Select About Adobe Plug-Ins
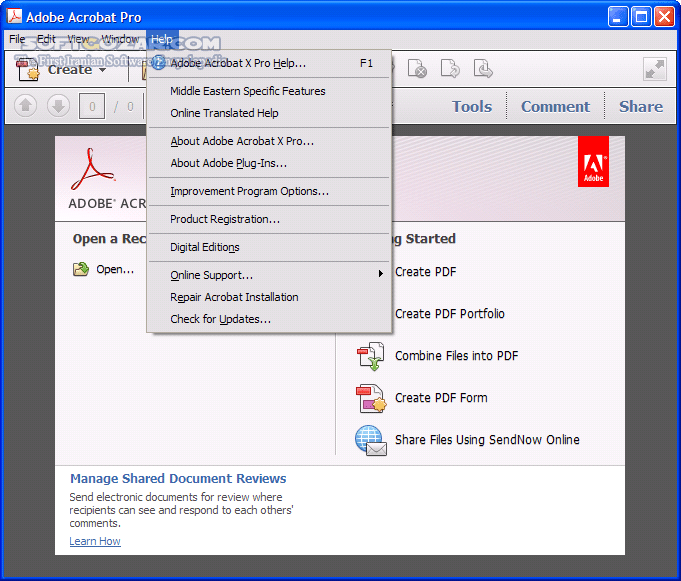This screenshot has height=581, width=681. [x=269, y=163]
